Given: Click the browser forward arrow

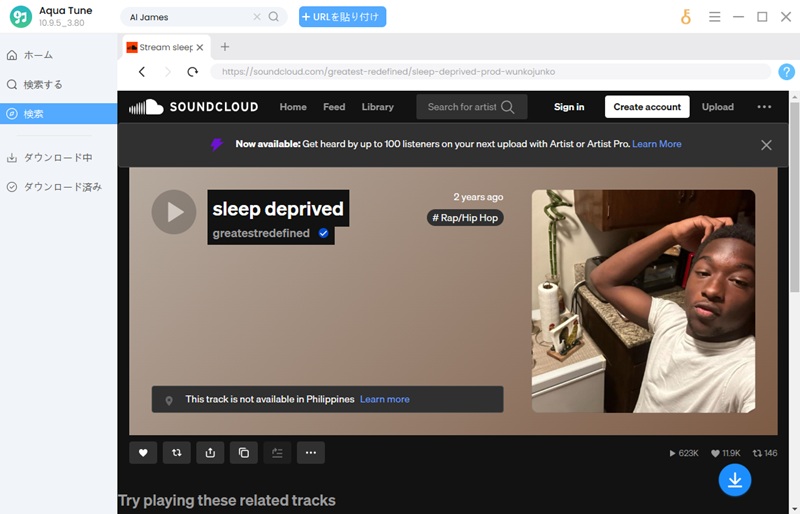Looking at the screenshot, I should 167,72.
